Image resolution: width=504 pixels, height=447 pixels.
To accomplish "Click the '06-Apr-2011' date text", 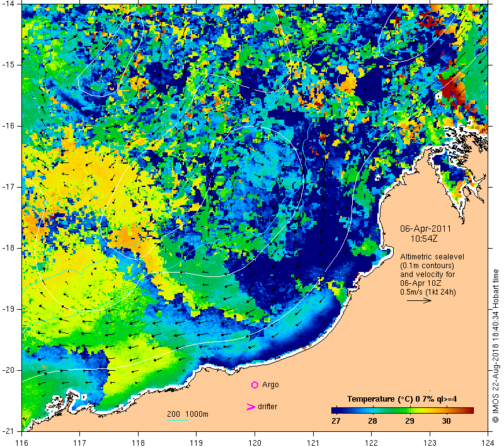I will pos(426,229).
